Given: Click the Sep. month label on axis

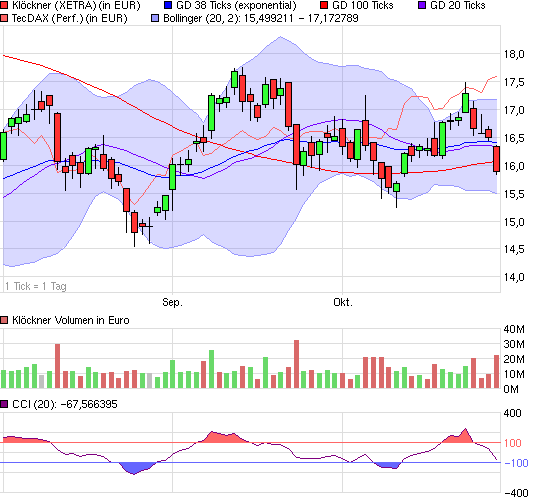Looking at the screenshot, I should pos(172,302).
